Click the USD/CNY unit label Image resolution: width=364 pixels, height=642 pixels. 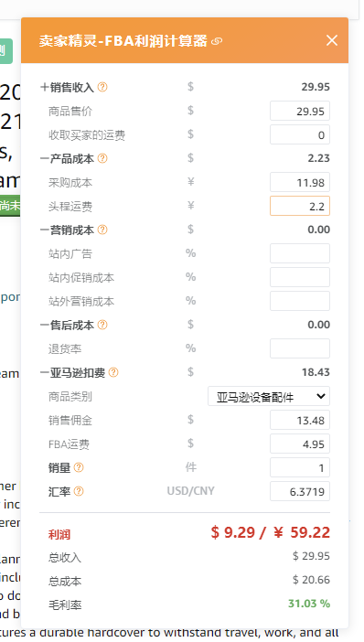tap(191, 491)
